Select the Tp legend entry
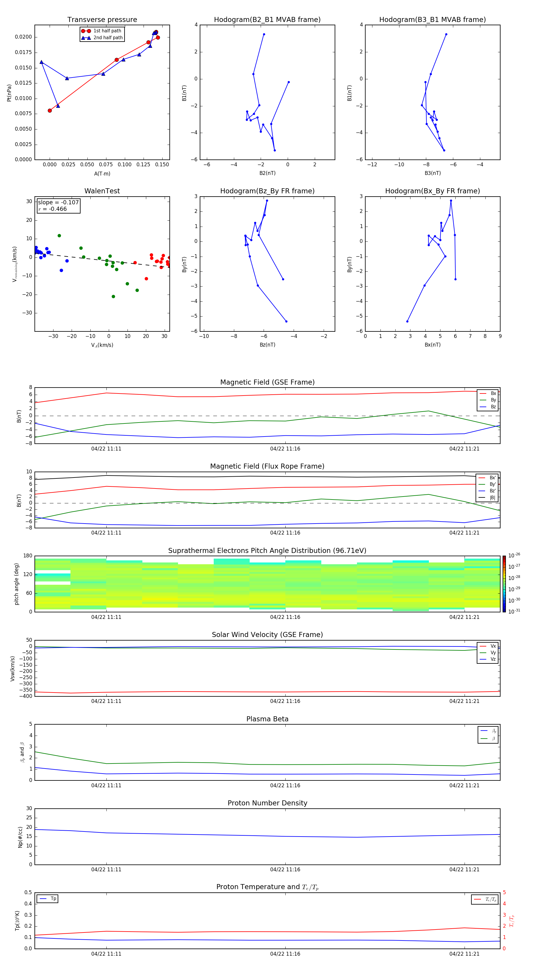Screen dimensions: 535x980 tap(48, 899)
